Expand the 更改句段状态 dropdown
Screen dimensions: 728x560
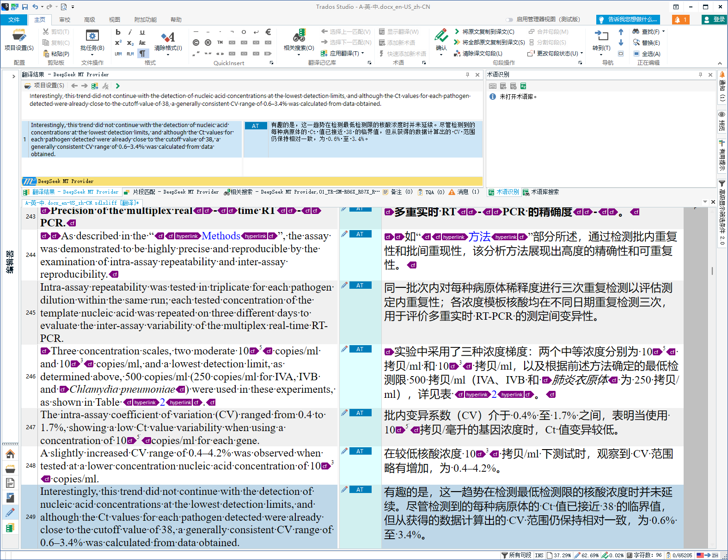click(x=581, y=53)
